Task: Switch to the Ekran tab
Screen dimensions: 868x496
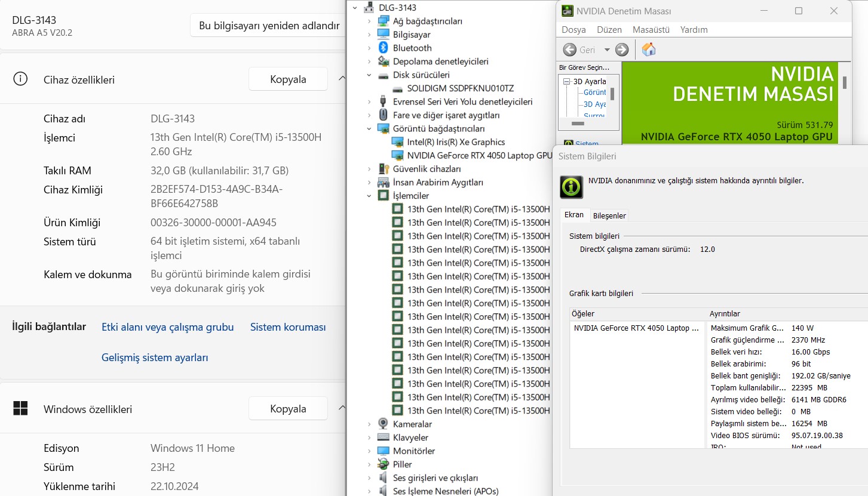Action: [x=574, y=215]
